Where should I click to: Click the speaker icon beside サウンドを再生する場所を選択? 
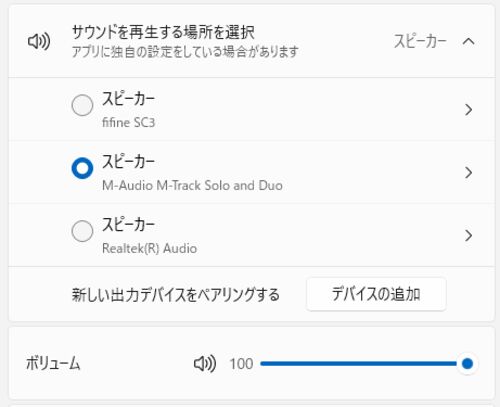(39, 42)
